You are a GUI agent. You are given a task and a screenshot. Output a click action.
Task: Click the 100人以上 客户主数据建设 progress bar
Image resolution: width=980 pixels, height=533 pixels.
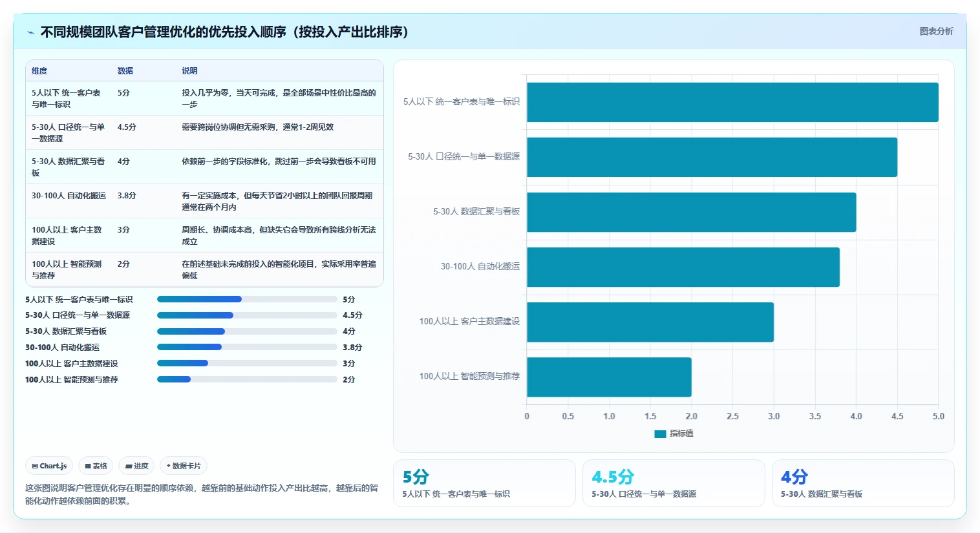pyautogui.click(x=247, y=363)
